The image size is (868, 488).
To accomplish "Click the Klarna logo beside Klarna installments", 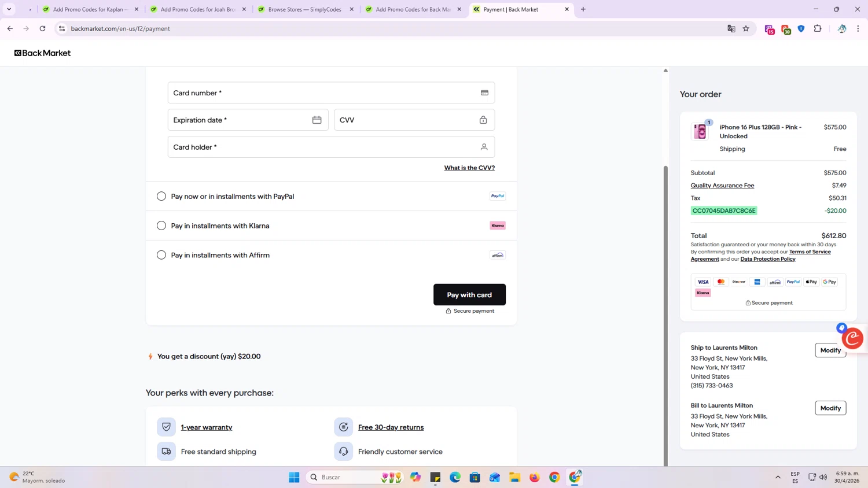I will [498, 225].
